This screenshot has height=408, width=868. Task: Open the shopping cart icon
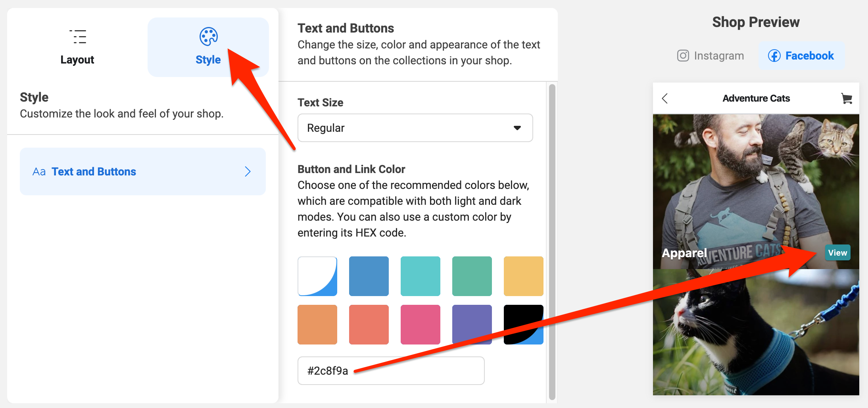[x=847, y=98]
